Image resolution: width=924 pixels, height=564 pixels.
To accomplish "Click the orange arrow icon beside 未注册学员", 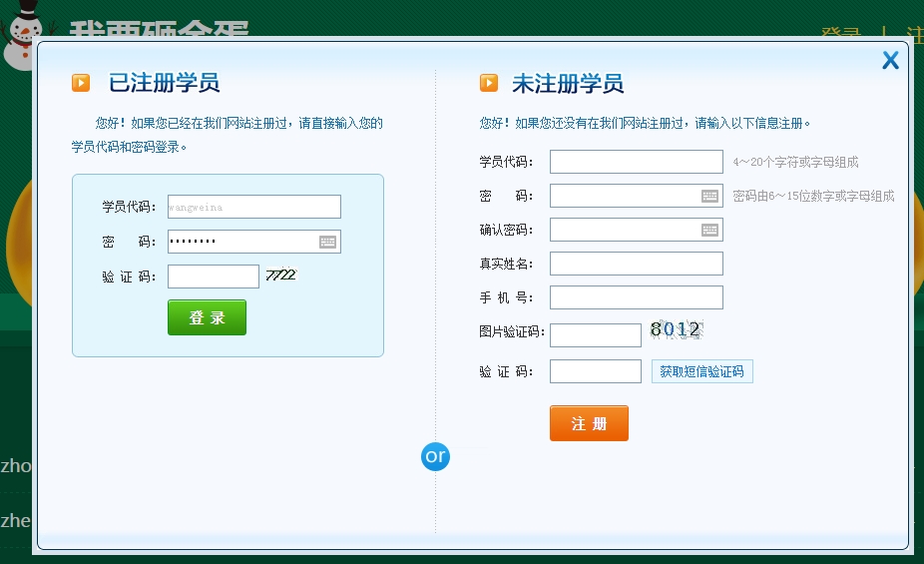I will 489,83.
